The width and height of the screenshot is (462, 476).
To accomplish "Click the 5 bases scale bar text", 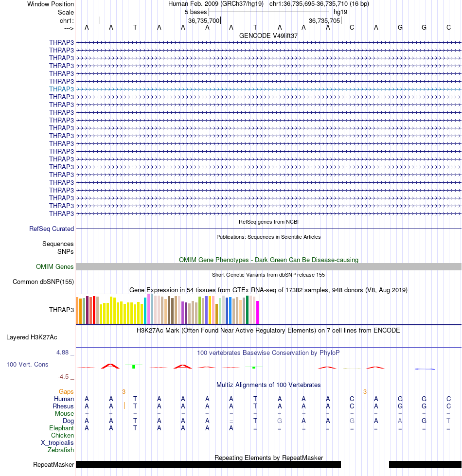I will [196, 12].
